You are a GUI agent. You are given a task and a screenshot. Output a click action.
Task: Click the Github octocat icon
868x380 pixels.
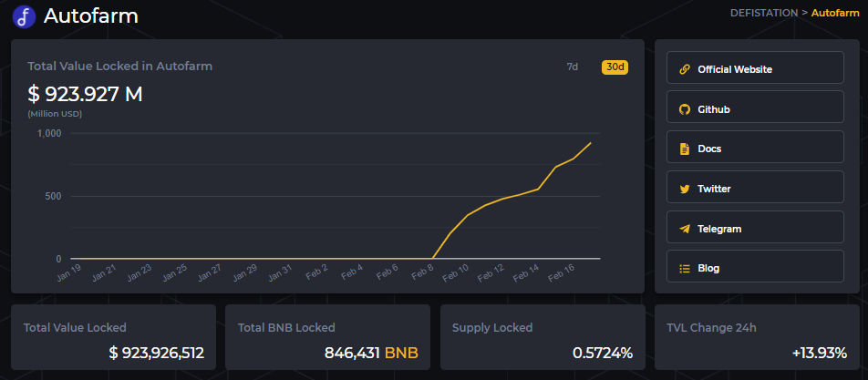pyautogui.click(x=684, y=109)
